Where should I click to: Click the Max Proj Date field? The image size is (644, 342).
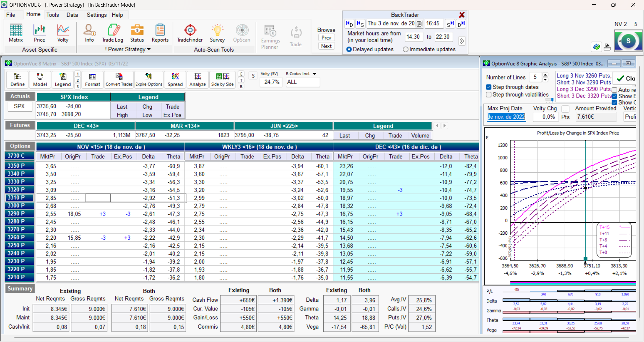tap(507, 117)
